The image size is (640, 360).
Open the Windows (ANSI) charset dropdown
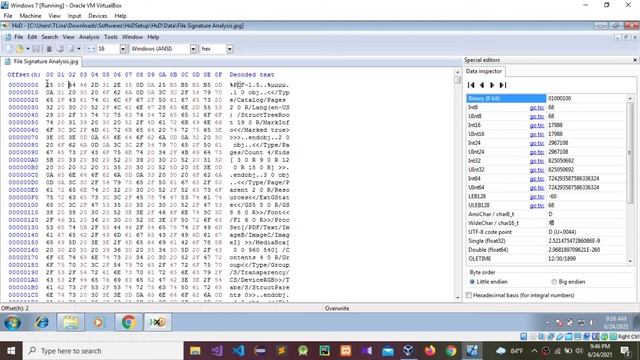coord(193,49)
